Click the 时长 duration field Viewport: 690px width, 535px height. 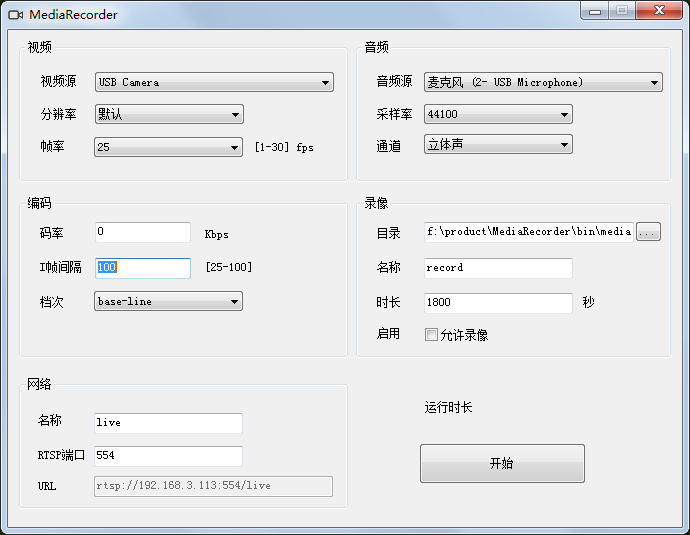[x=498, y=302]
